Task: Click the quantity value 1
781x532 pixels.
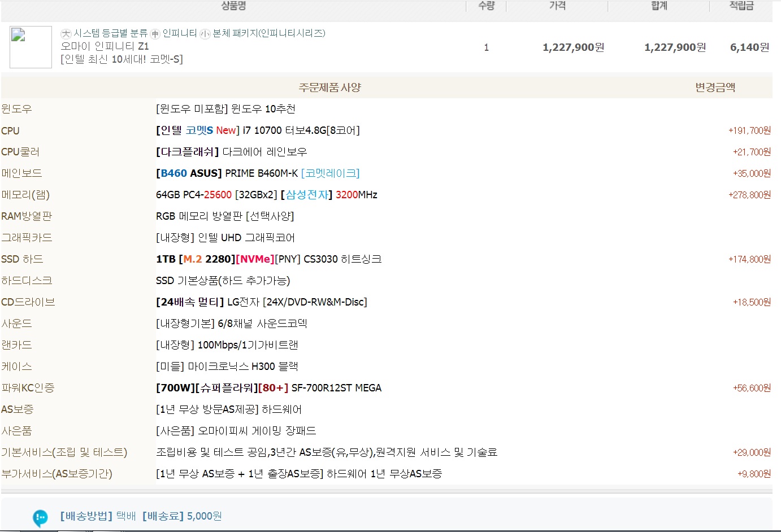Action: (486, 47)
